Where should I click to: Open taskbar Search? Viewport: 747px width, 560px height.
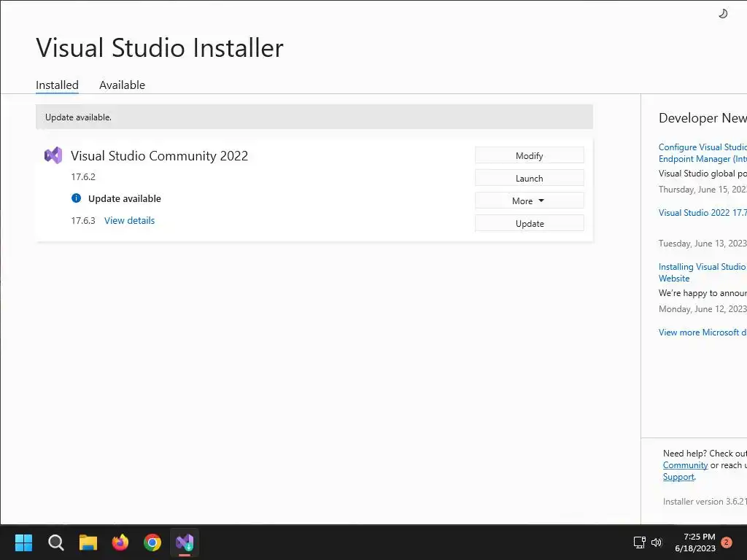(x=56, y=542)
